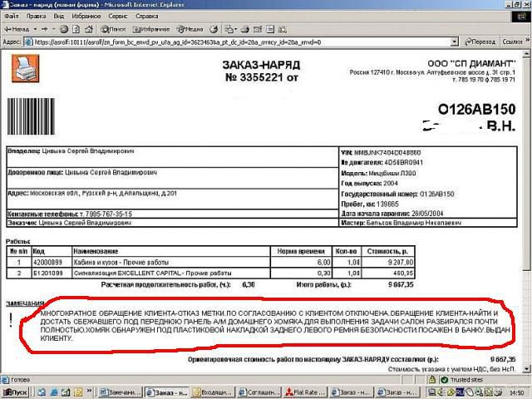The width and height of the screenshot is (532, 399).
Task: Click the third quick launch icon
Action: [x=66, y=392]
